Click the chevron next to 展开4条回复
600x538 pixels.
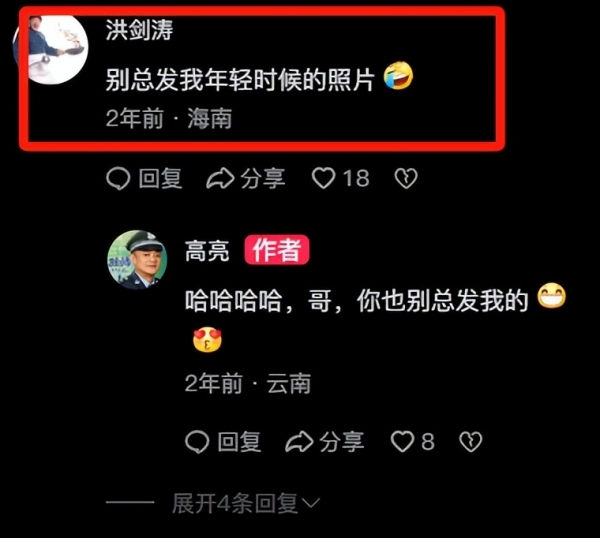310,503
